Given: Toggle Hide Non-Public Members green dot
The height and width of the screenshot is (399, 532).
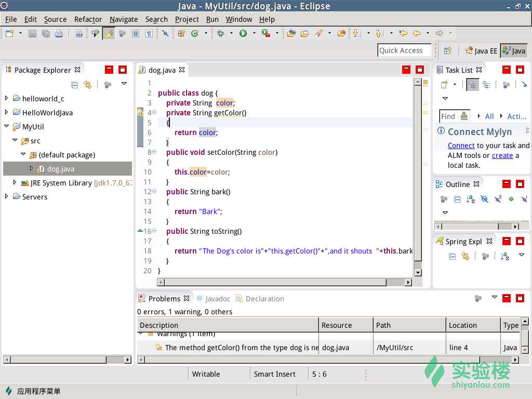Looking at the screenshot, I should tap(511, 199).
